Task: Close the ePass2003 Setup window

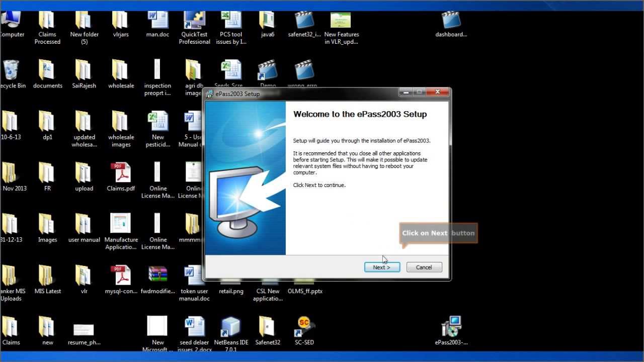Action: pyautogui.click(x=437, y=92)
